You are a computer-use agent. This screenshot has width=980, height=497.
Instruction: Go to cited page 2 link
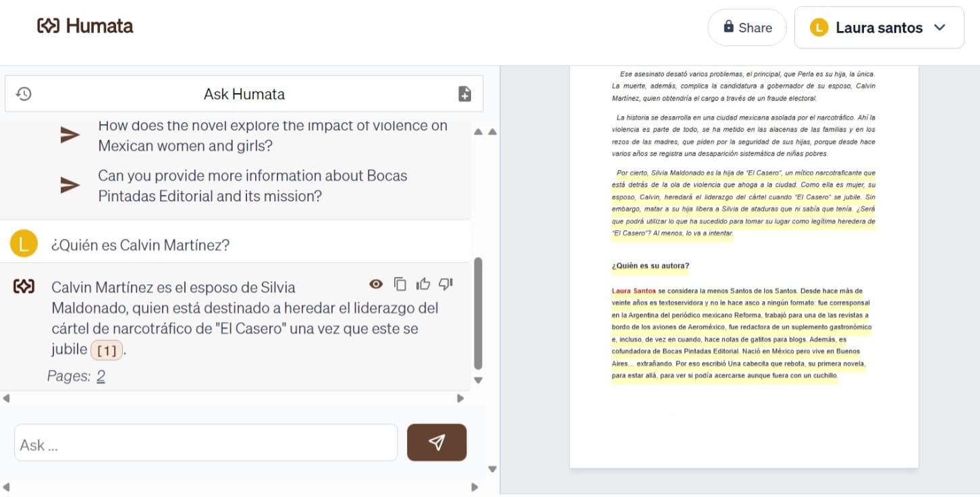(x=101, y=376)
